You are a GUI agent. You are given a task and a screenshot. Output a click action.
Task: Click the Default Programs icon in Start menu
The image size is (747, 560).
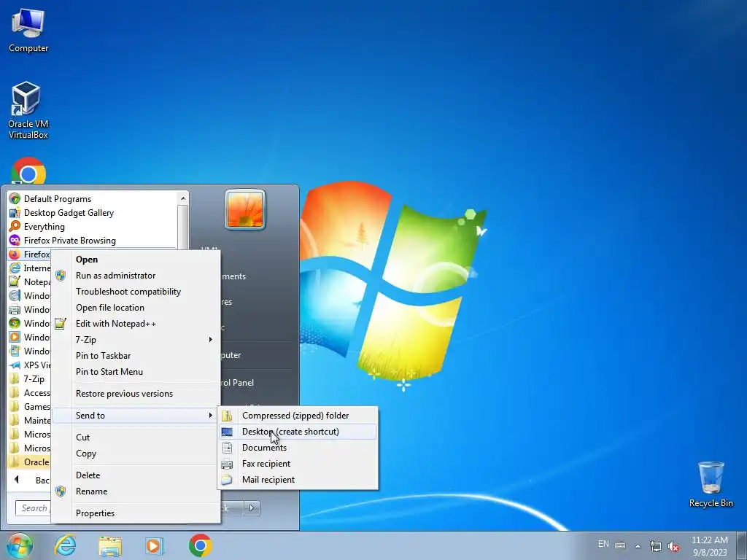pyautogui.click(x=15, y=198)
